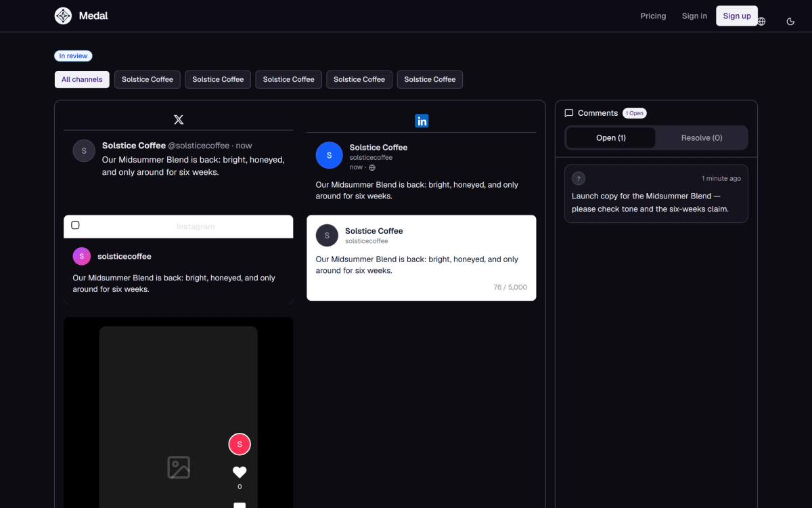
Task: Open the language globe icon in the header
Action: coord(761,22)
